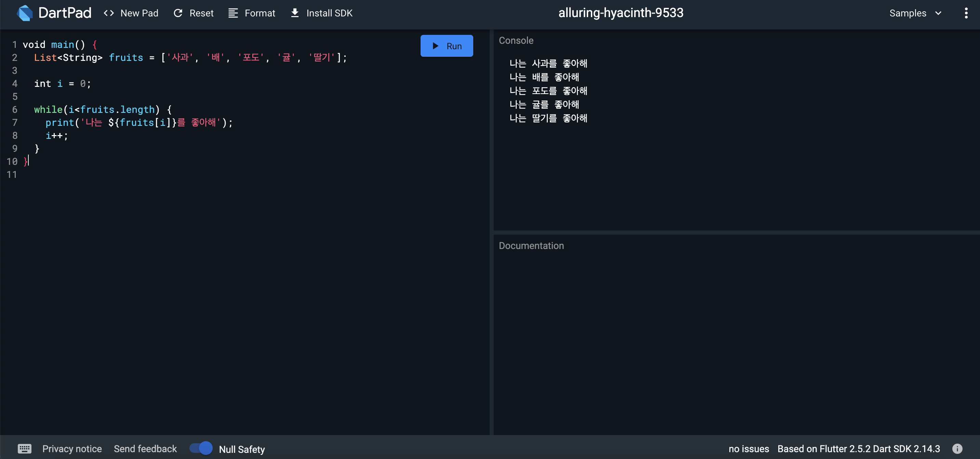Select the Console panel header
Screen dimensions: 980x459
point(516,40)
